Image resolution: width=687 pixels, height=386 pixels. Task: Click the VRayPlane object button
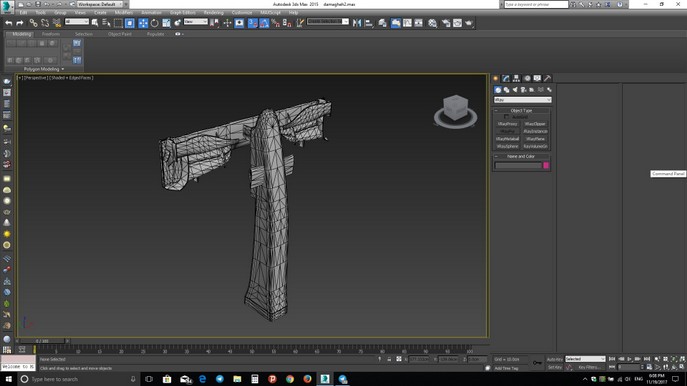tap(535, 139)
